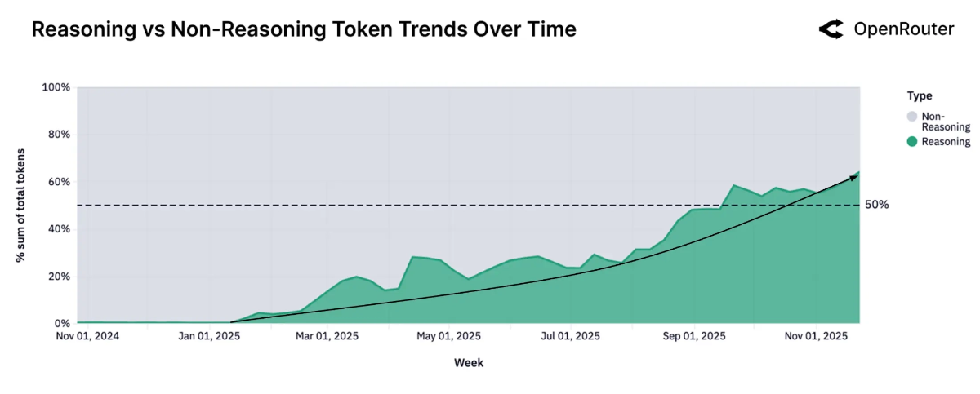Click the Sep 01, 2025 x-axis tick
The image size is (980, 394).
pos(693,336)
